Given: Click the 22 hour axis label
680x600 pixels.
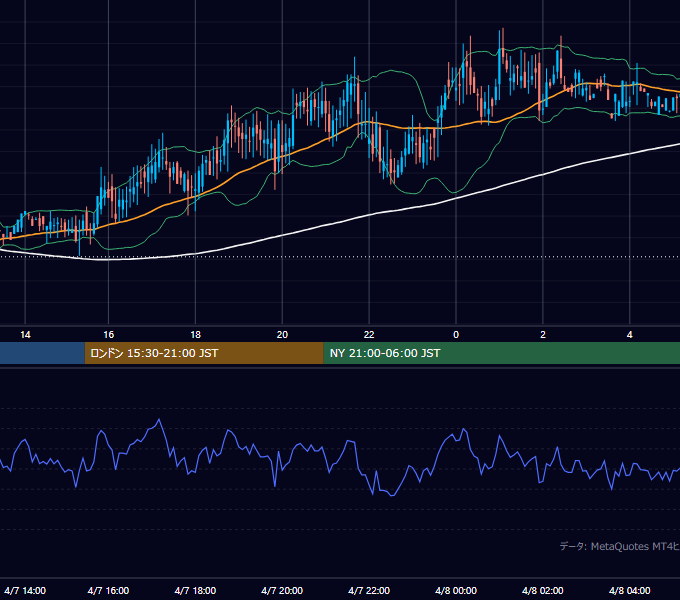Looking at the screenshot, I should (369, 335).
